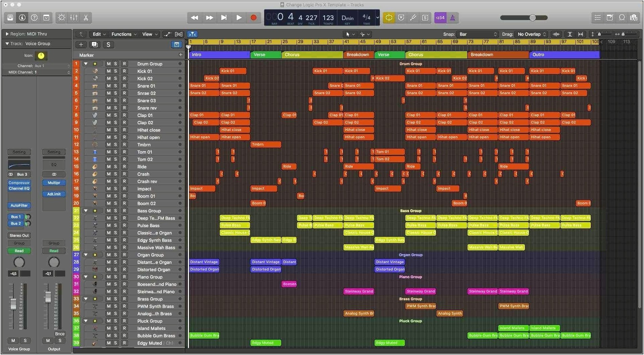Click the Stereo Out output slot
Image resolution: width=644 pixels, height=355 pixels.
click(19, 235)
